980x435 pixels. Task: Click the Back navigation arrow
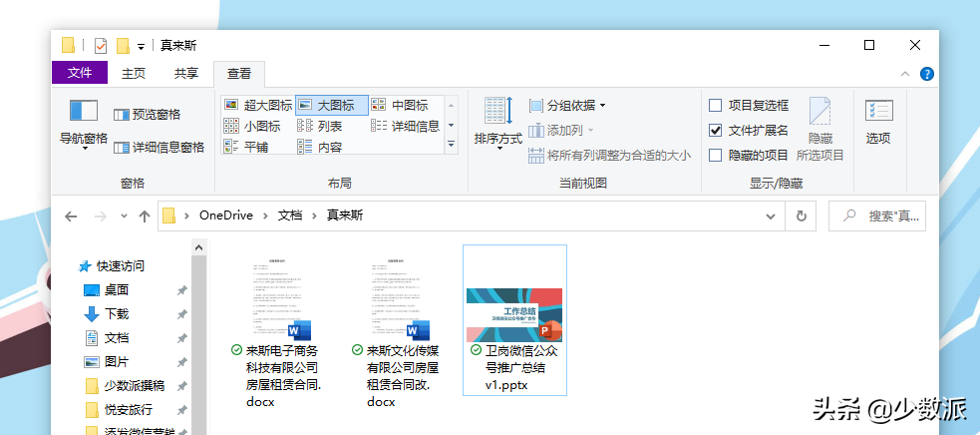tap(71, 217)
